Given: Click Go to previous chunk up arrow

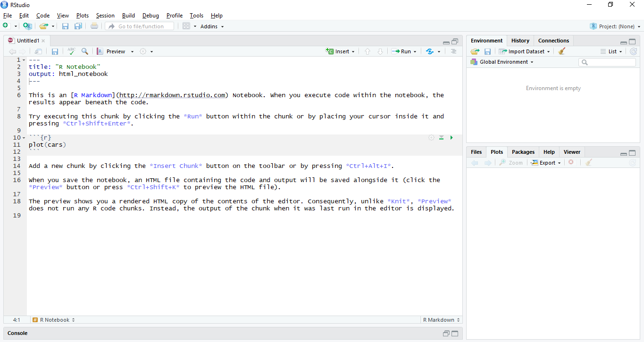Looking at the screenshot, I should [x=368, y=51].
